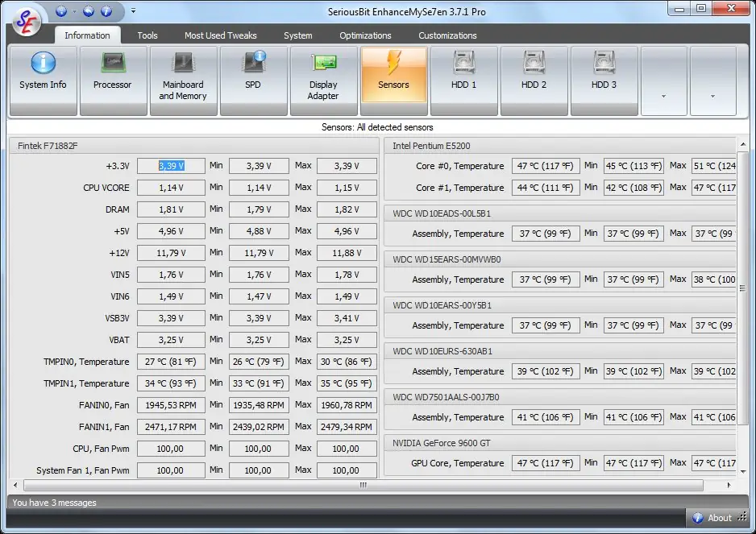Open HDD 1 information
The height and width of the screenshot is (534, 756).
(463, 81)
